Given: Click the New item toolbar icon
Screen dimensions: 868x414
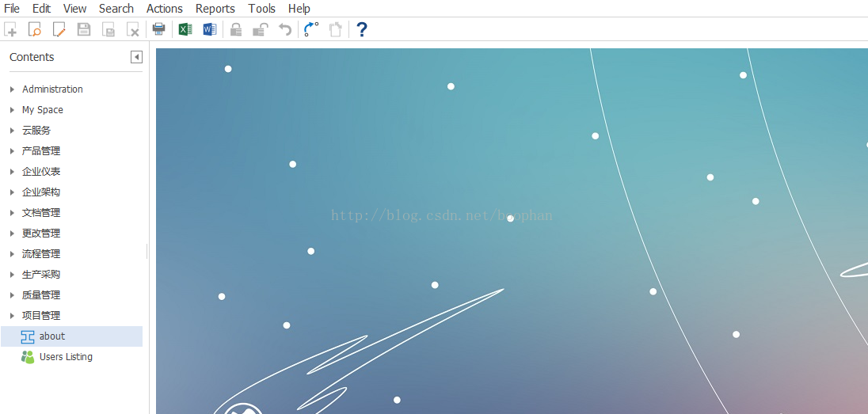Looking at the screenshot, I should tap(10, 29).
